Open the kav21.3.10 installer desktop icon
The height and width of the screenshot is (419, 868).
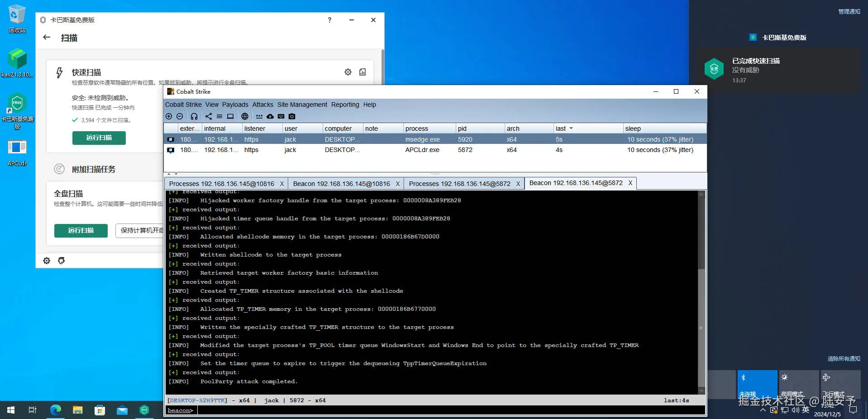click(x=17, y=63)
